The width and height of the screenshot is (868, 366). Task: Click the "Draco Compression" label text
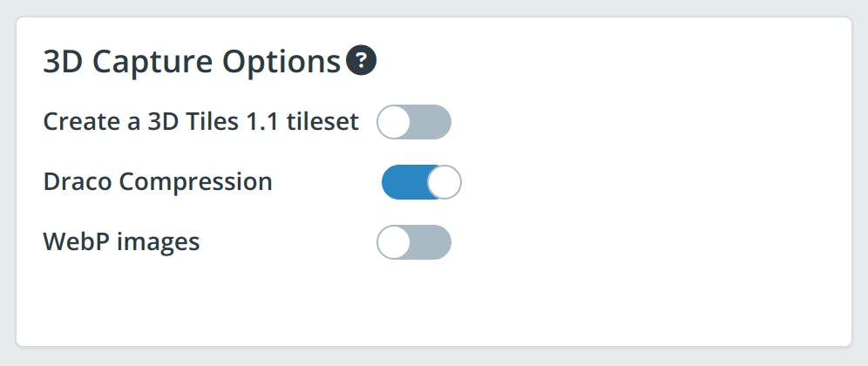tap(158, 182)
